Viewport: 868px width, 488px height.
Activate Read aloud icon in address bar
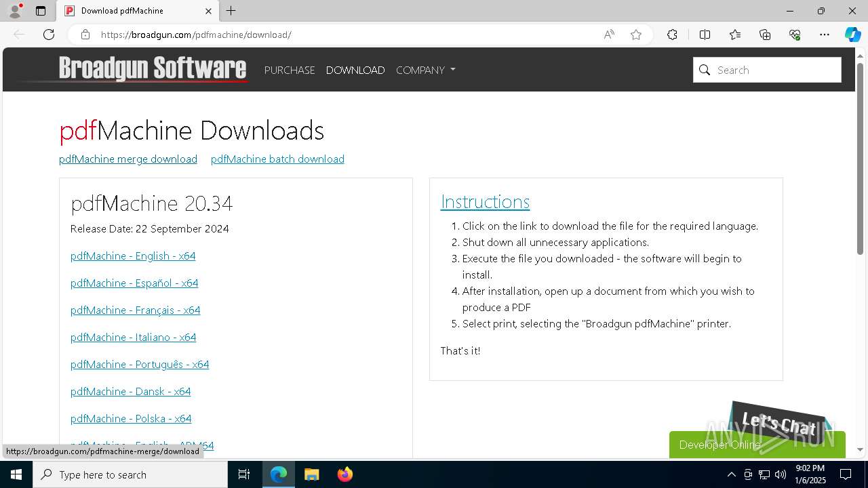point(609,35)
